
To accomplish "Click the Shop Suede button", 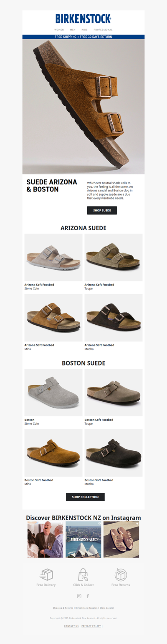I will pos(102,210).
